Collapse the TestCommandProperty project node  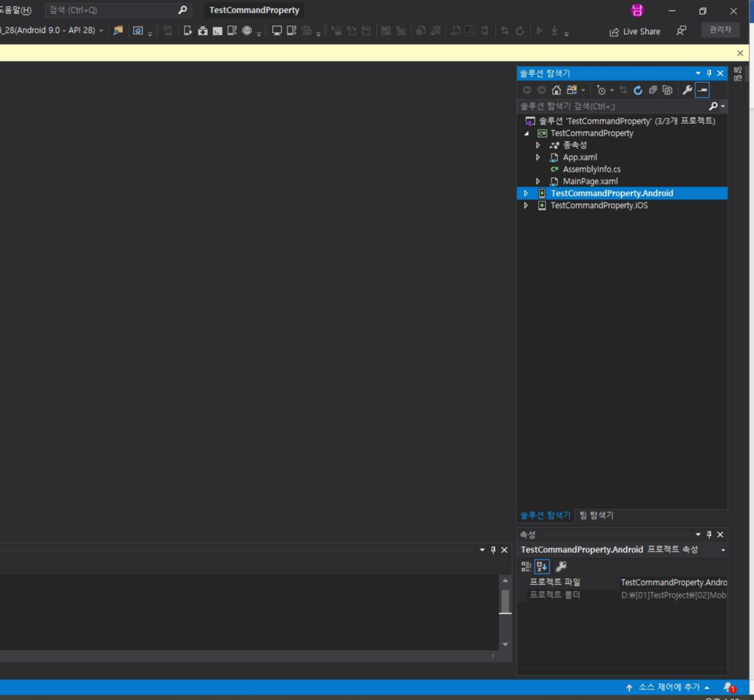(527, 133)
